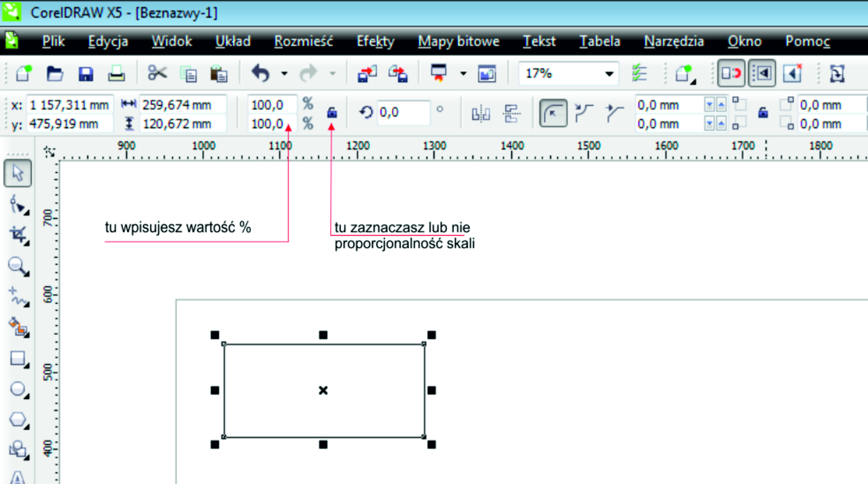
Task: Enable round corner style
Action: click(553, 114)
